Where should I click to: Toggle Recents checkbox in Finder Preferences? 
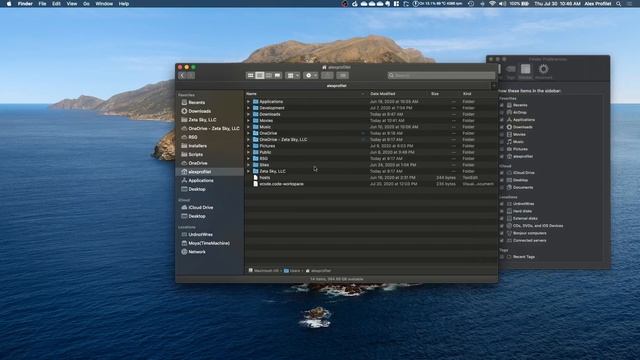pos(502,105)
